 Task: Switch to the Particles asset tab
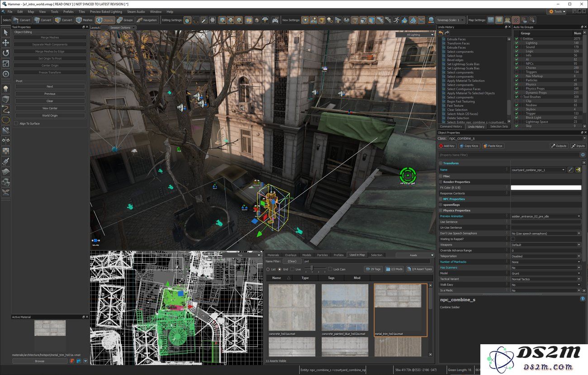pos(322,255)
